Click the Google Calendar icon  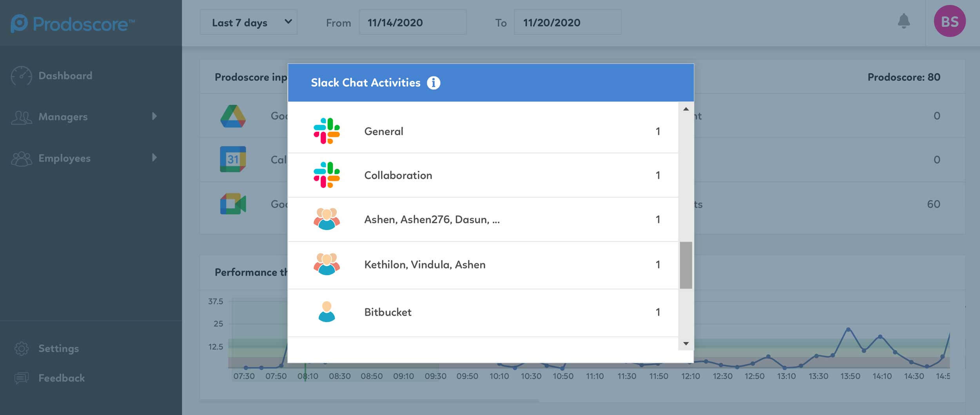[x=233, y=159]
